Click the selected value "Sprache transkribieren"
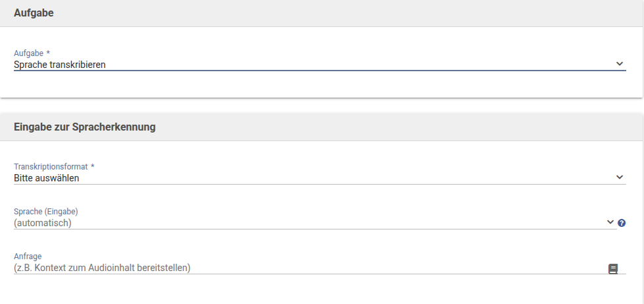The image size is (644, 304). pyautogui.click(x=60, y=65)
